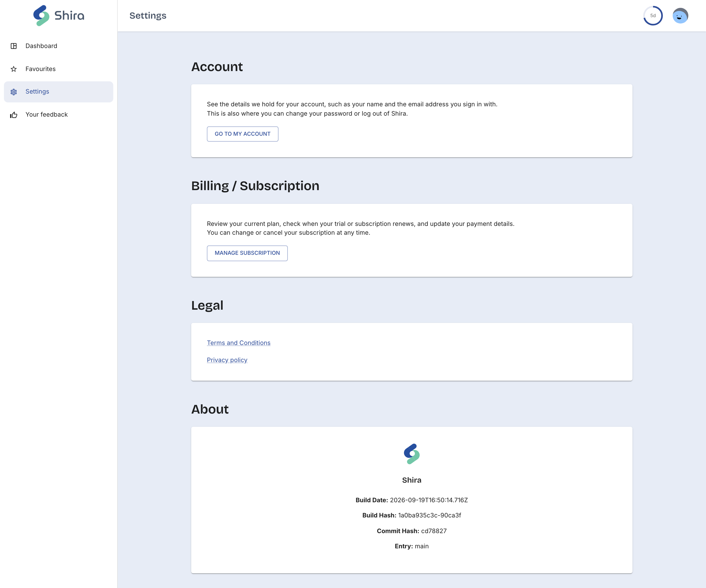Click the Go To My Account button
706x588 pixels.
242,134
